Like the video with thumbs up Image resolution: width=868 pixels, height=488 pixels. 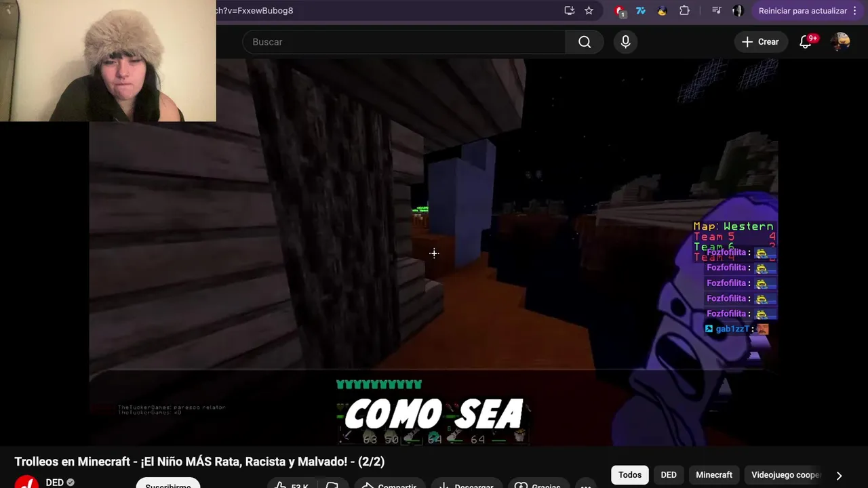pyautogui.click(x=293, y=485)
